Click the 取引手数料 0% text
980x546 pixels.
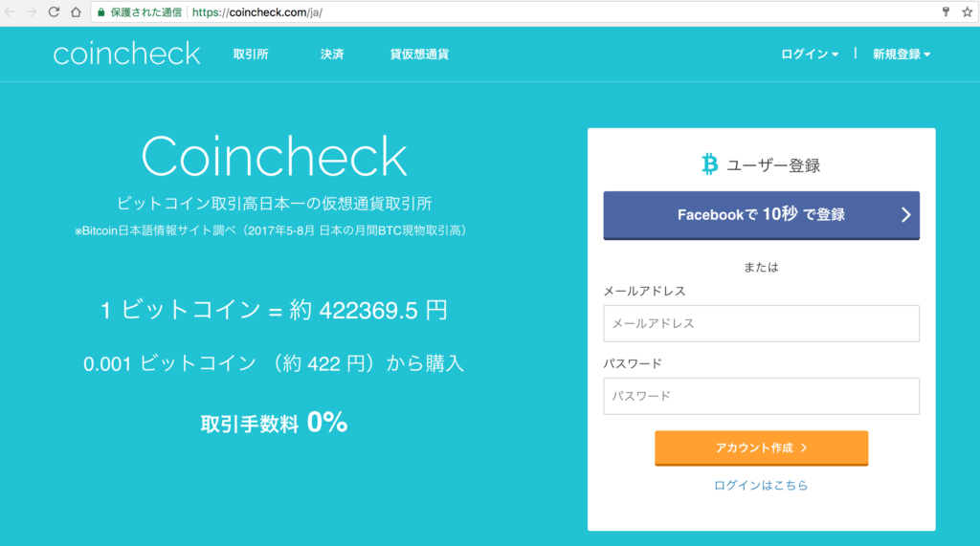[x=274, y=423]
